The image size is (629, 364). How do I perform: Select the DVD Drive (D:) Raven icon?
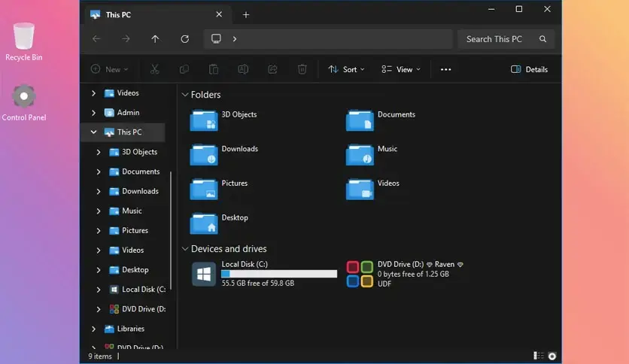[x=360, y=275]
